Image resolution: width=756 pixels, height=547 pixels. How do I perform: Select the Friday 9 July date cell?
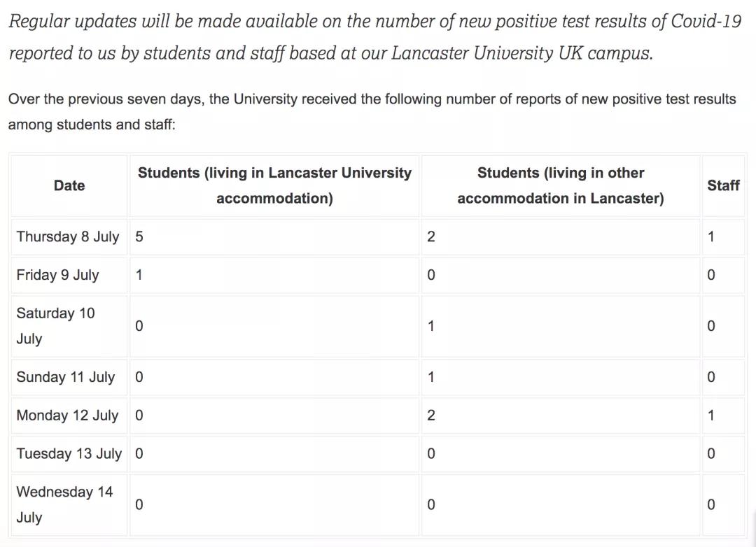[58, 275]
